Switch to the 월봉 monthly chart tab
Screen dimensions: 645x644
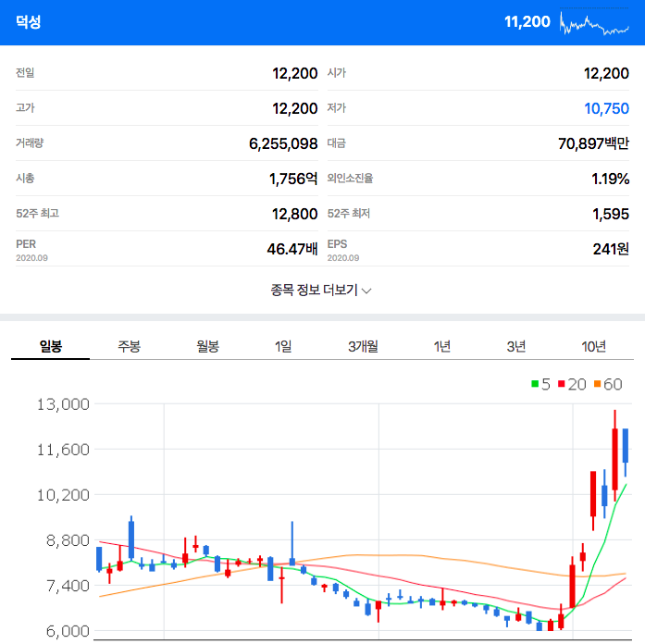coord(207,346)
